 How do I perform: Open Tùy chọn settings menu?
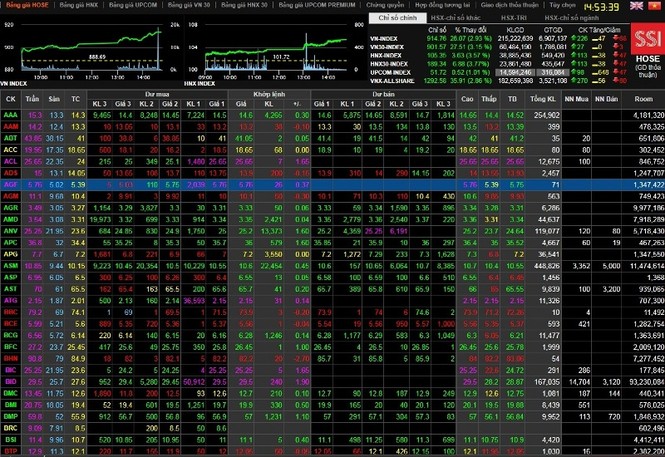coord(563,5)
